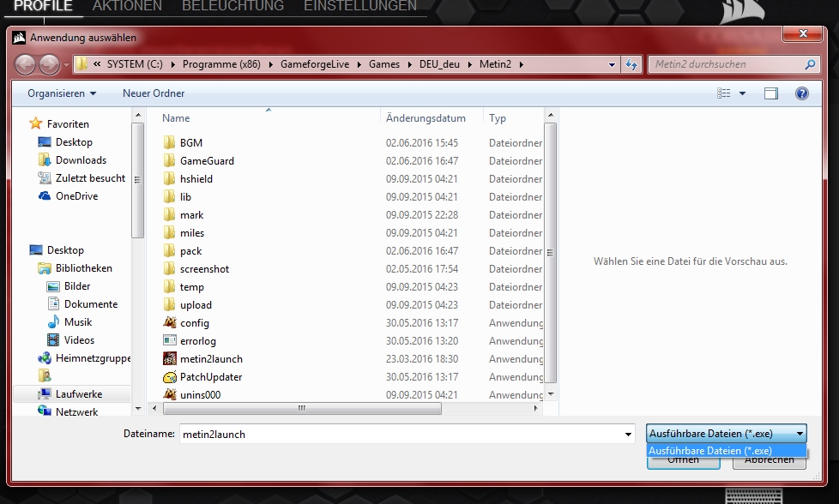
Task: Switch to the EINSTELLUNGEN tab
Action: click(x=360, y=6)
